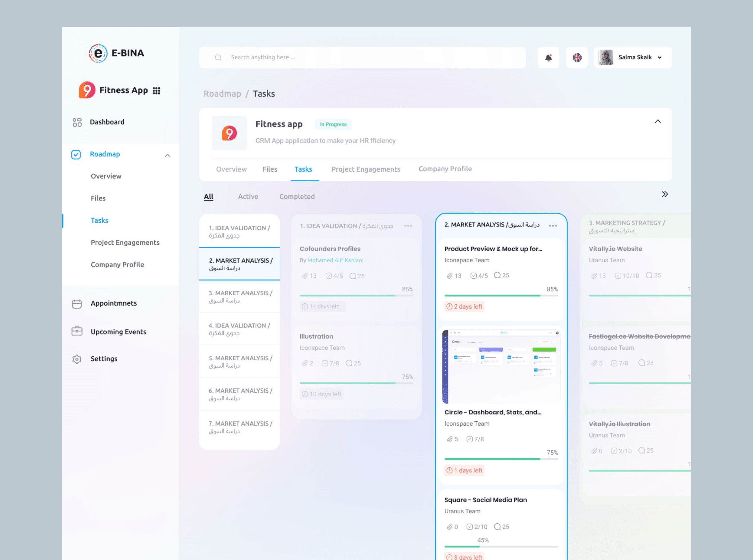Collapse the Fitness app project header
The width and height of the screenshot is (753, 560).
[x=657, y=121]
